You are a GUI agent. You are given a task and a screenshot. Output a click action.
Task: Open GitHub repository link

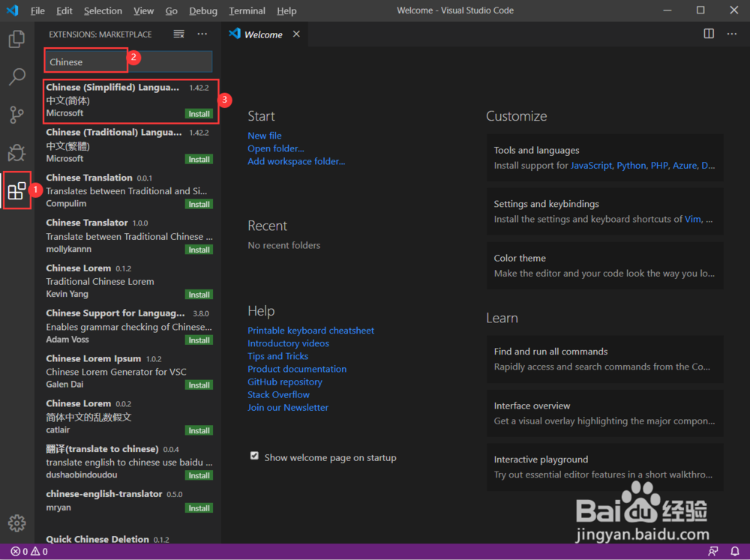pos(284,382)
